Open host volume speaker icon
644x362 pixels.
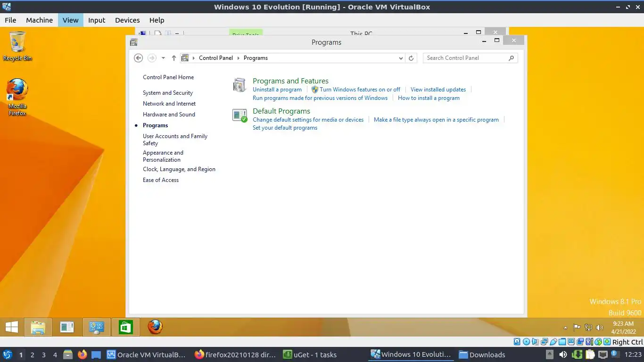[x=563, y=354]
